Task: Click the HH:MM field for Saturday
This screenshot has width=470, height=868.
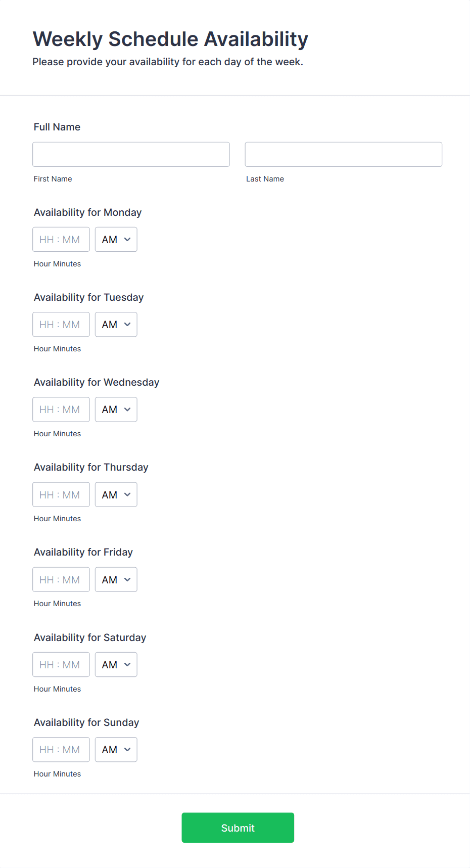Action: click(x=61, y=664)
